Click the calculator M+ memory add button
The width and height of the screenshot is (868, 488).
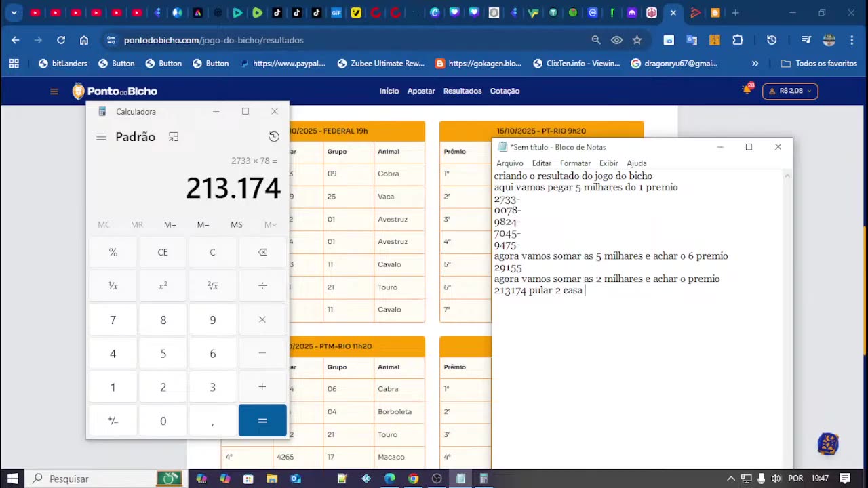pos(170,224)
